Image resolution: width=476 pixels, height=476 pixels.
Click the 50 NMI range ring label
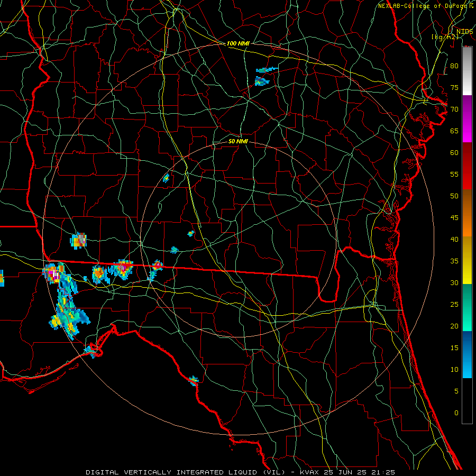(x=238, y=141)
